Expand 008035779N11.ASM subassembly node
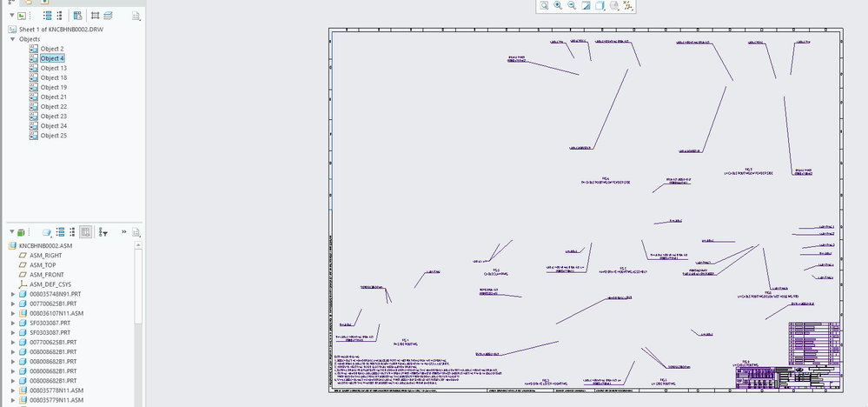Viewport: 868px width, 407px height. (x=13, y=400)
